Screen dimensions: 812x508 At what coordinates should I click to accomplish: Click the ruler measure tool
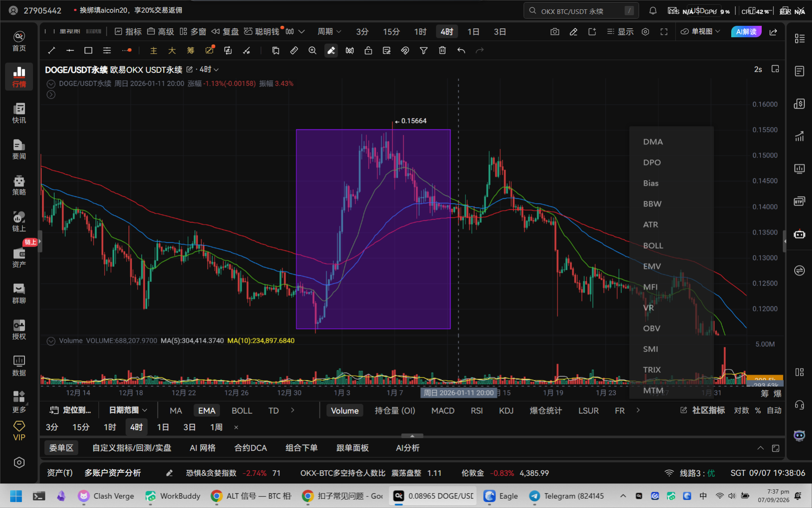pyautogui.click(x=294, y=51)
